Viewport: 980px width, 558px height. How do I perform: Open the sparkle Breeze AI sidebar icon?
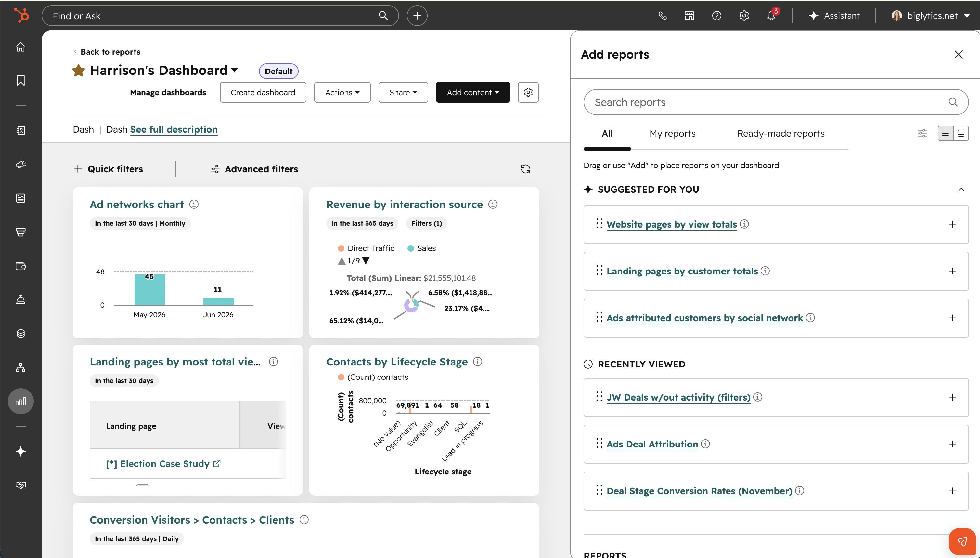(x=21, y=451)
